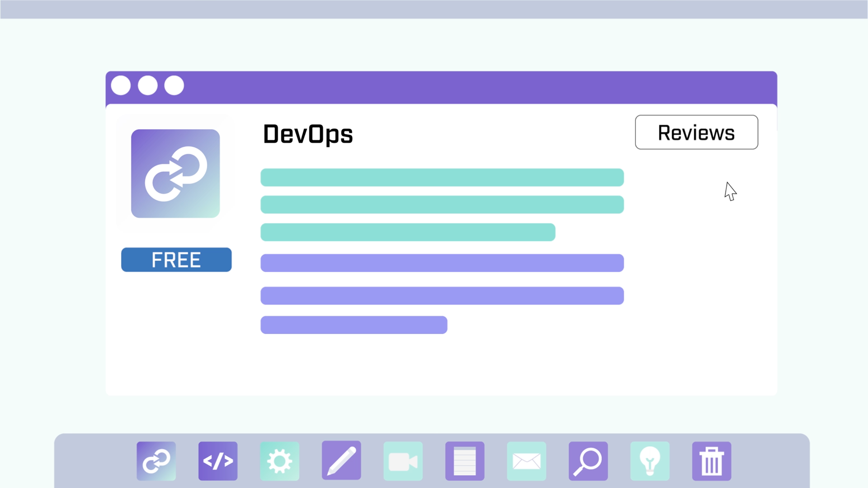Click the first teal description line
The image size is (868, 488).
pyautogui.click(x=442, y=178)
